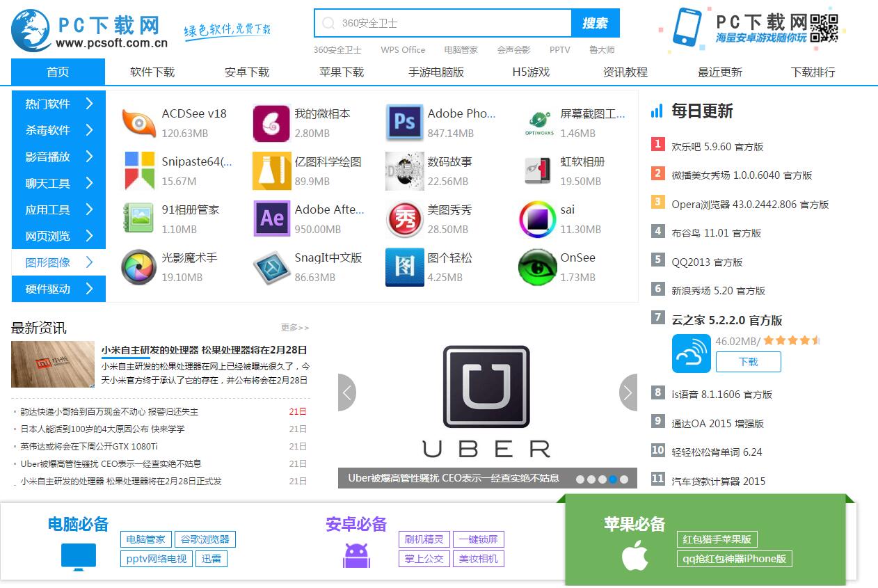This screenshot has width=878, height=588.
Task: Focus the 360安全卫士 search input field
Action: 443,23
